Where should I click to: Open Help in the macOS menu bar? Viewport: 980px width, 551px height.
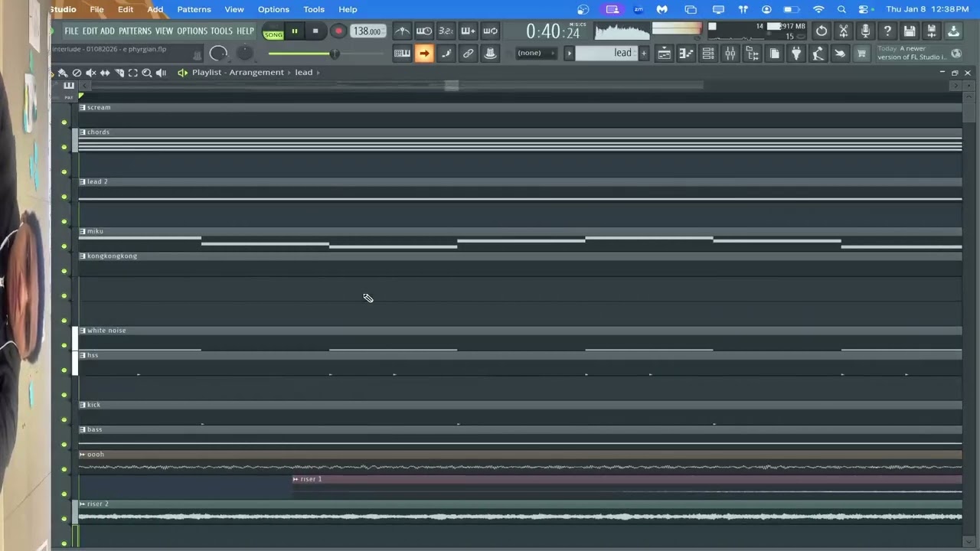point(348,9)
